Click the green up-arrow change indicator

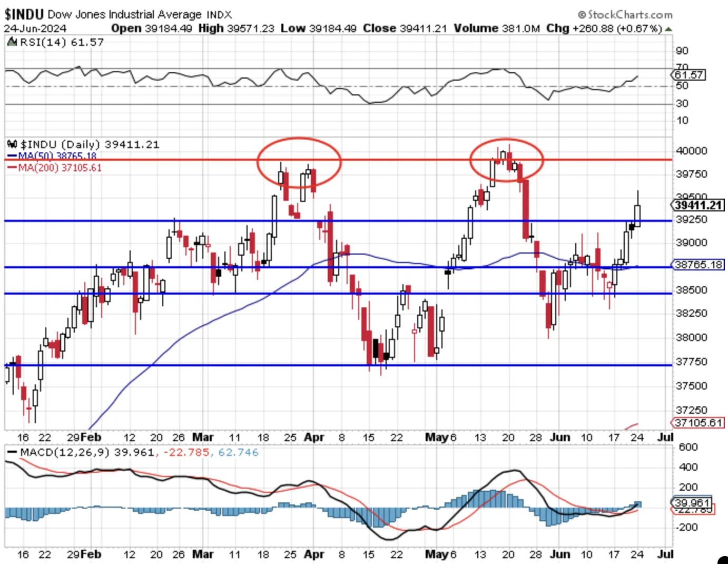coord(669,29)
